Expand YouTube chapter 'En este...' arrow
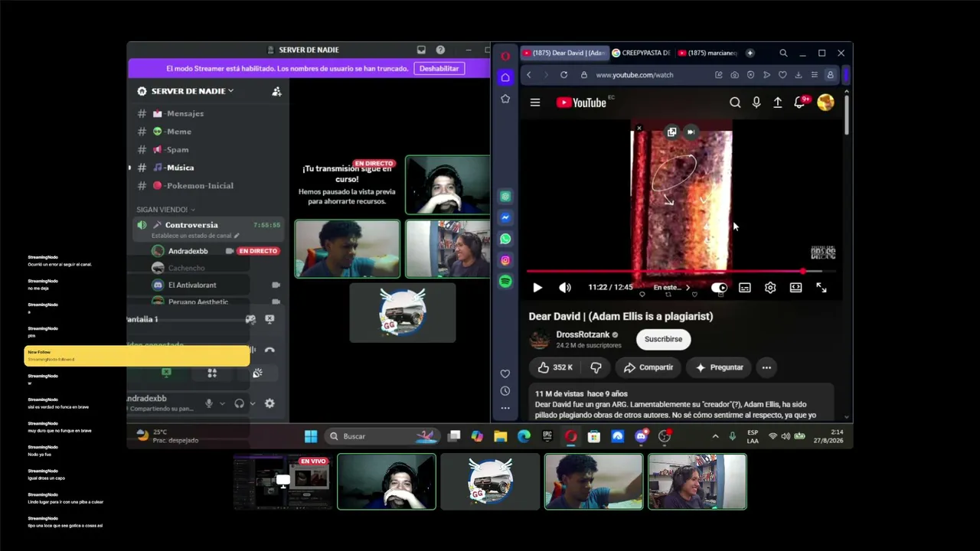Screen dimensions: 980x551 [688, 288]
